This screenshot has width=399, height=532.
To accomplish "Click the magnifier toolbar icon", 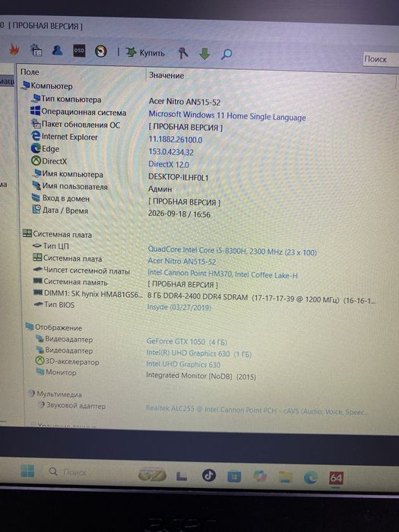I will pyautogui.click(x=226, y=54).
